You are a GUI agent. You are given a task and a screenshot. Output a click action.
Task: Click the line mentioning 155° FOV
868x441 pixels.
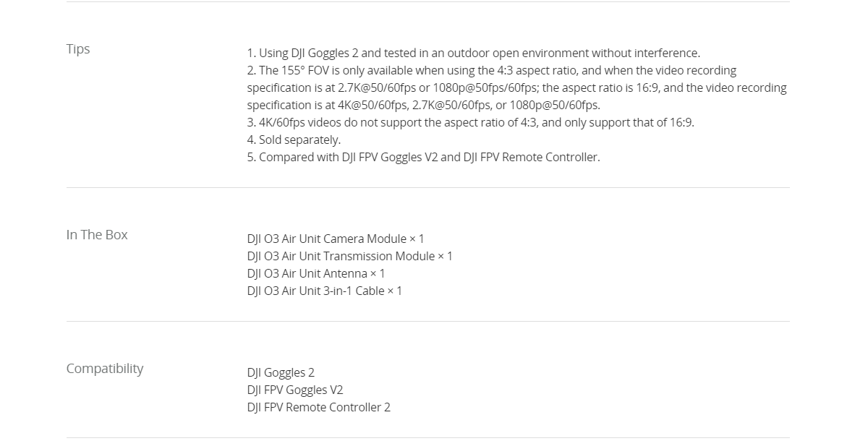(492, 70)
